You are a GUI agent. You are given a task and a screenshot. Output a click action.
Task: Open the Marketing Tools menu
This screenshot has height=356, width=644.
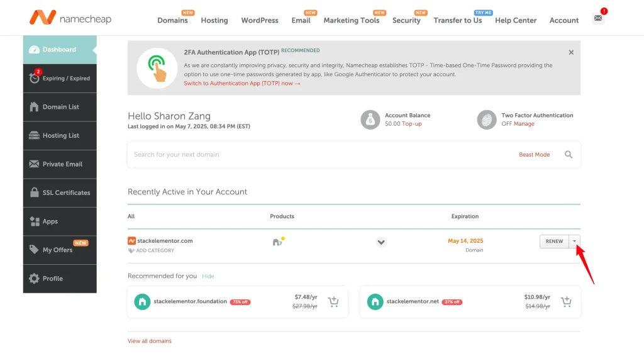[352, 20]
